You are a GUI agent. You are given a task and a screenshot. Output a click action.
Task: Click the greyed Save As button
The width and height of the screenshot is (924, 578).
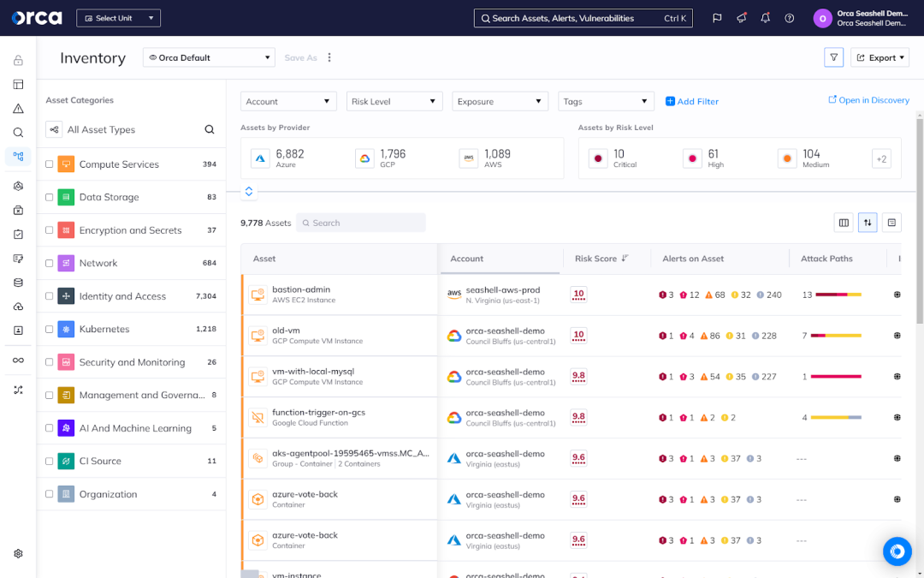pyautogui.click(x=300, y=57)
